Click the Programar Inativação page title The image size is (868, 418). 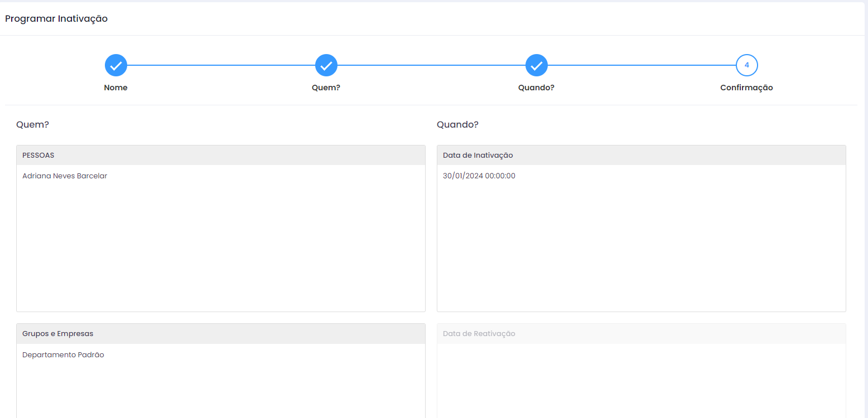pos(56,19)
